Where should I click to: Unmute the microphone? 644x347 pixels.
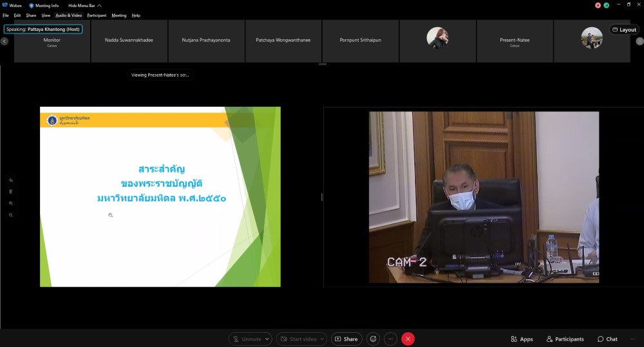(x=247, y=339)
